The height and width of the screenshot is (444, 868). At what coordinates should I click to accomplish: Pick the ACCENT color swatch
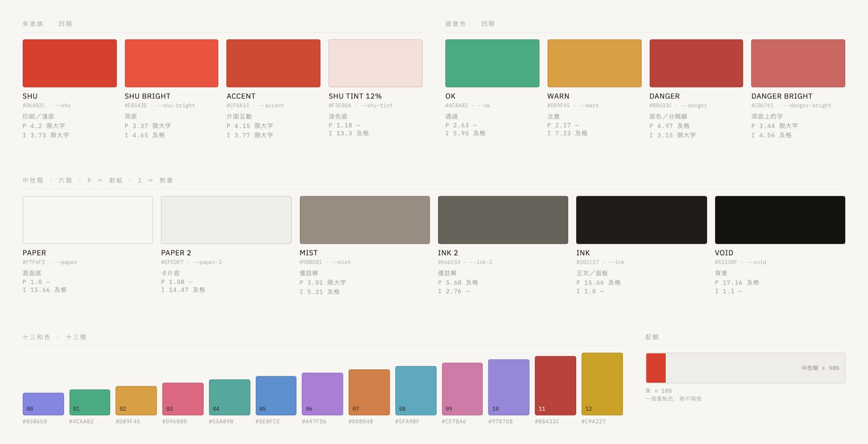click(x=273, y=63)
